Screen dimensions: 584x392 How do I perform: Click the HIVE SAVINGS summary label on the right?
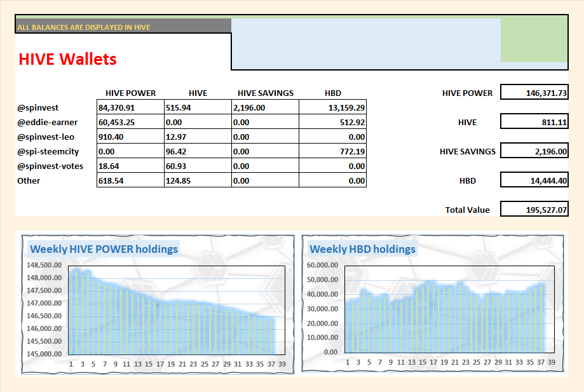[468, 151]
